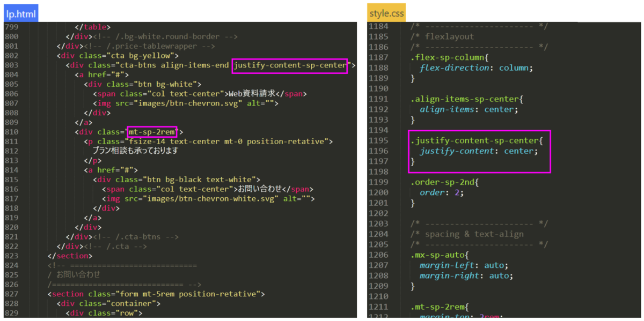Switch to the style.css tab

pyautogui.click(x=386, y=13)
